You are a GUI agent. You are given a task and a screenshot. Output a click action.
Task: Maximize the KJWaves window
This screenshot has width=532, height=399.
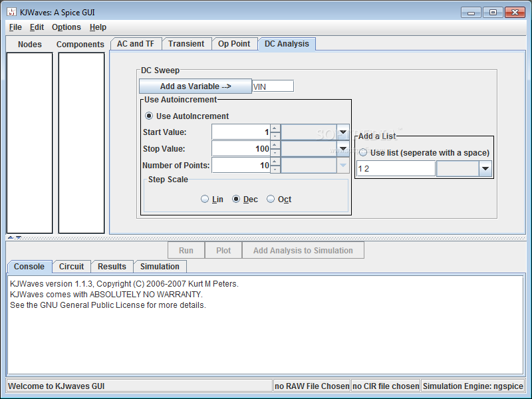tap(493, 13)
